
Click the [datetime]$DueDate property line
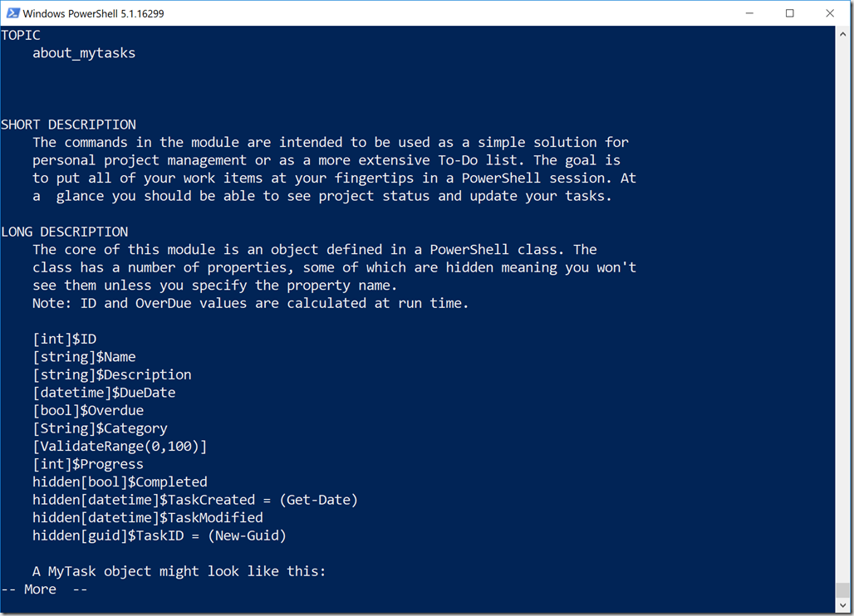tap(104, 393)
